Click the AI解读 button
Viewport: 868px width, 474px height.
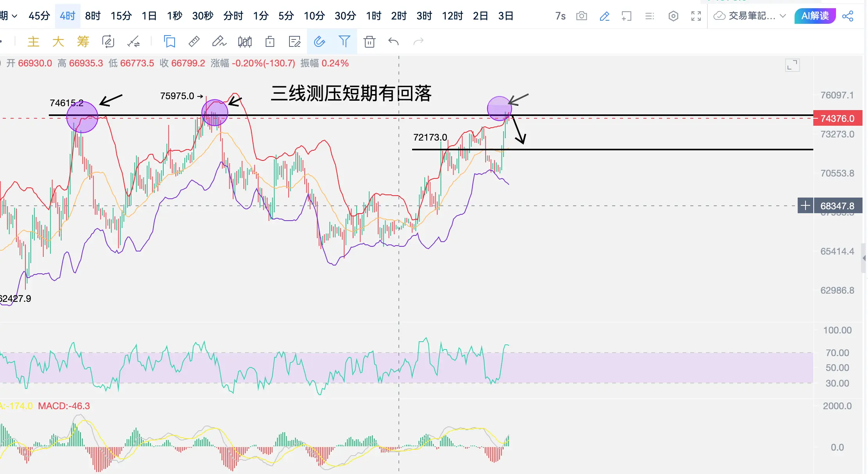(815, 16)
